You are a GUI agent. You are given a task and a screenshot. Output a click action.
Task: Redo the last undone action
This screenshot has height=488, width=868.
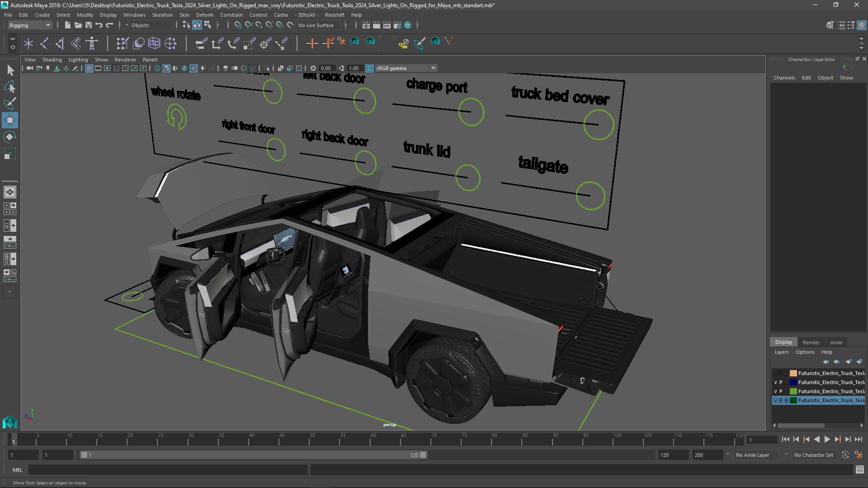pos(109,25)
